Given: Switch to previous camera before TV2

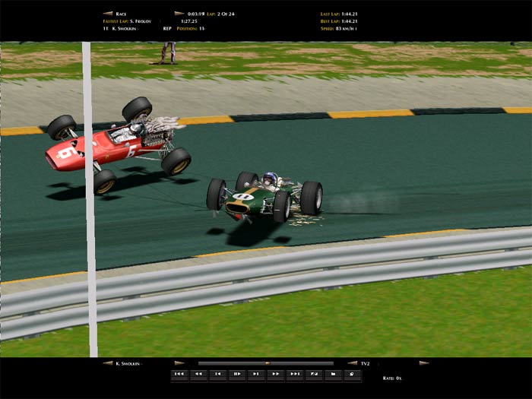Looking at the screenshot, I should [352, 363].
